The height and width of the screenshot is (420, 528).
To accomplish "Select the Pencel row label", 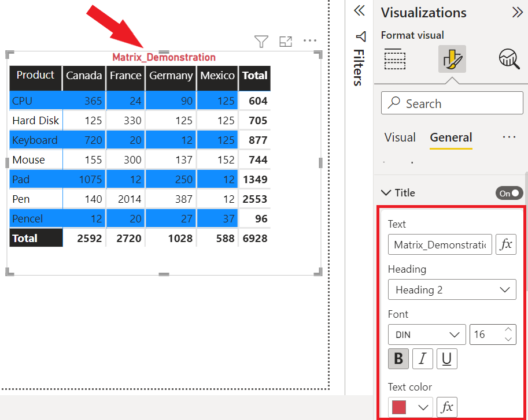I will pyautogui.click(x=27, y=218).
